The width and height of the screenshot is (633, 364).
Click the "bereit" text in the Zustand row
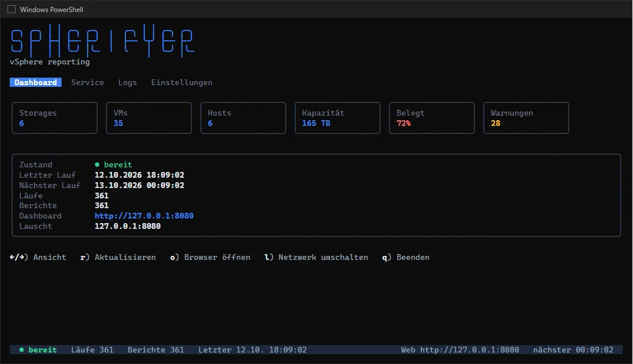tap(118, 164)
